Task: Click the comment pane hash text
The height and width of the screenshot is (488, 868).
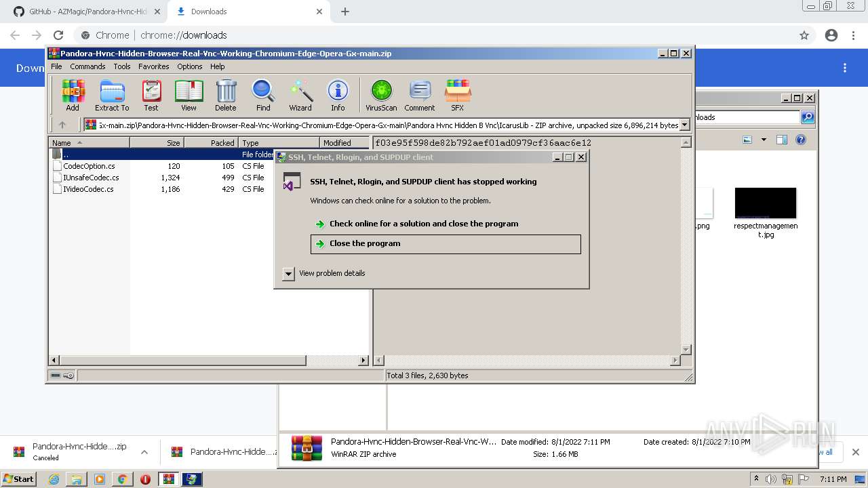Action: [483, 143]
